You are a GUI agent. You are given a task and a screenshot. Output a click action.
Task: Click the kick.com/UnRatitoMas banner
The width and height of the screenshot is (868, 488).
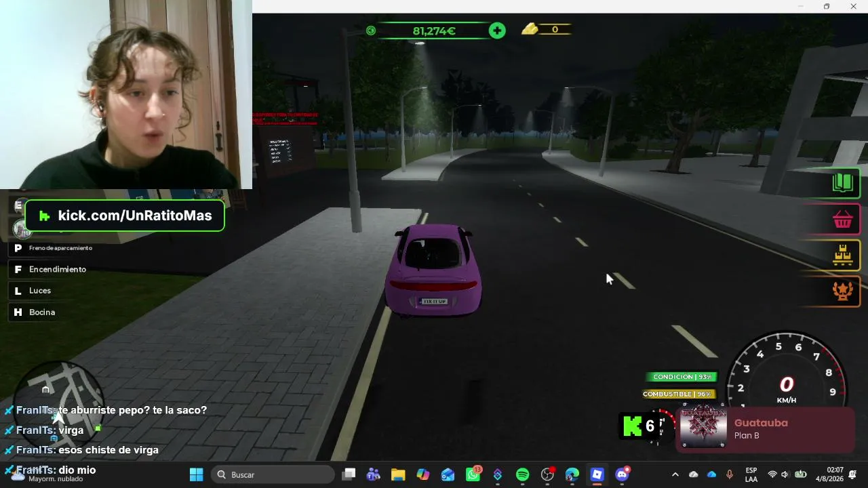click(x=125, y=216)
